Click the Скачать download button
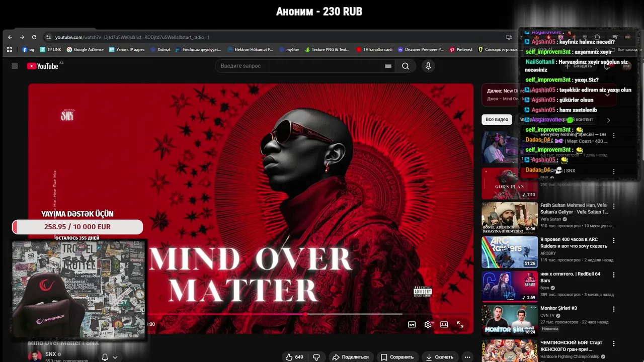 point(439,357)
